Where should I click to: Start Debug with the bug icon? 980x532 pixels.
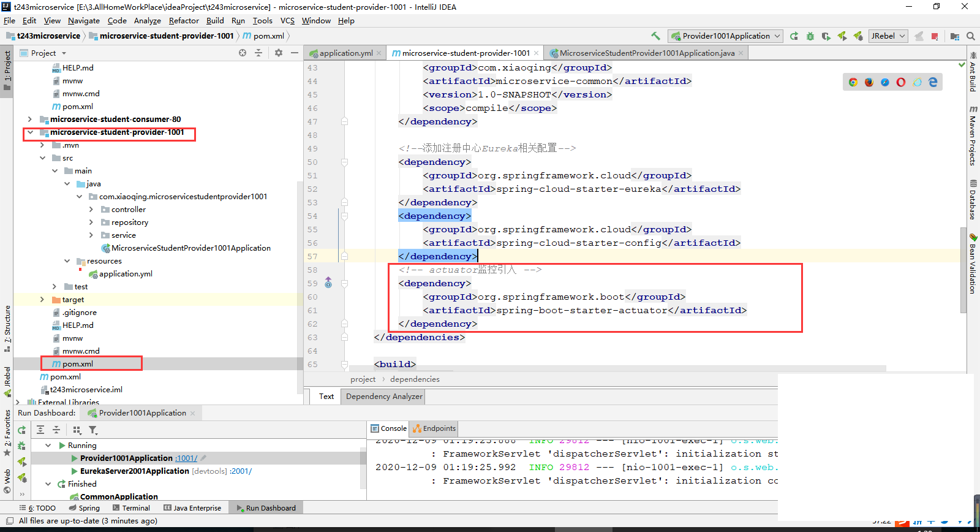[x=810, y=36]
